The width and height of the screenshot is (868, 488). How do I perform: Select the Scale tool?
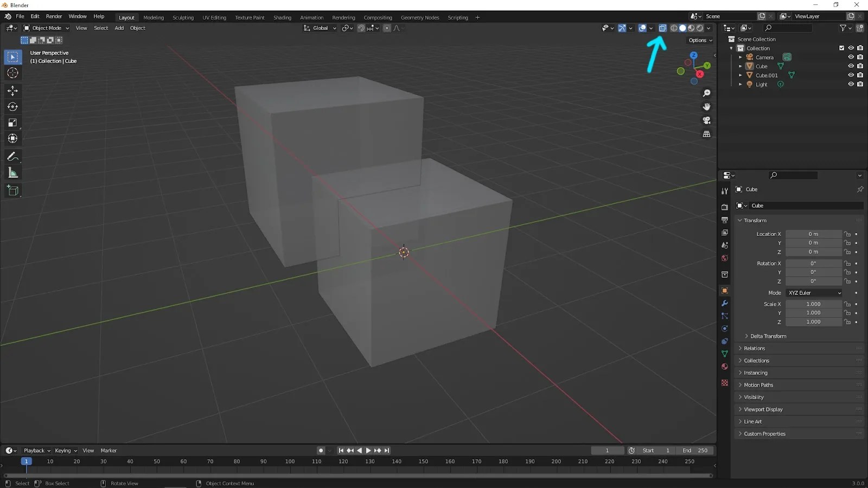[12, 123]
